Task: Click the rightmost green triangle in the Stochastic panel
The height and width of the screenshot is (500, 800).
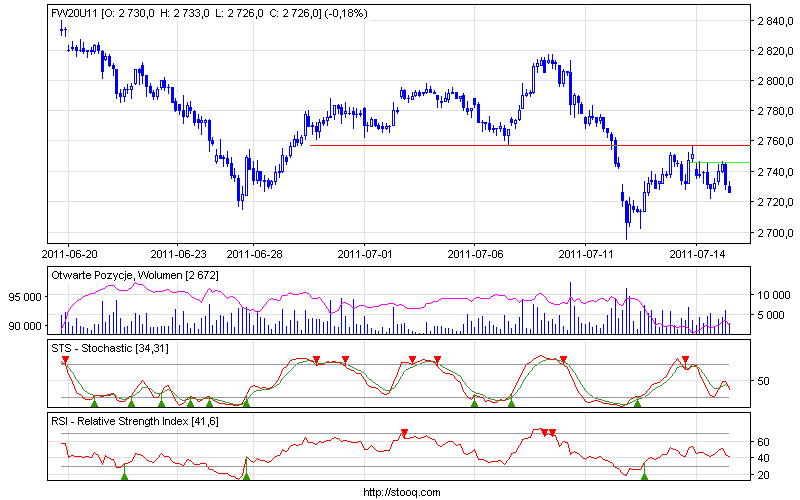Action: pos(637,403)
